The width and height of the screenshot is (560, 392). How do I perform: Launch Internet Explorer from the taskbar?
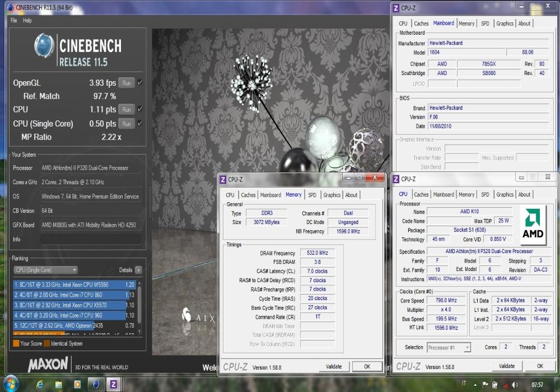pyautogui.click(x=40, y=384)
